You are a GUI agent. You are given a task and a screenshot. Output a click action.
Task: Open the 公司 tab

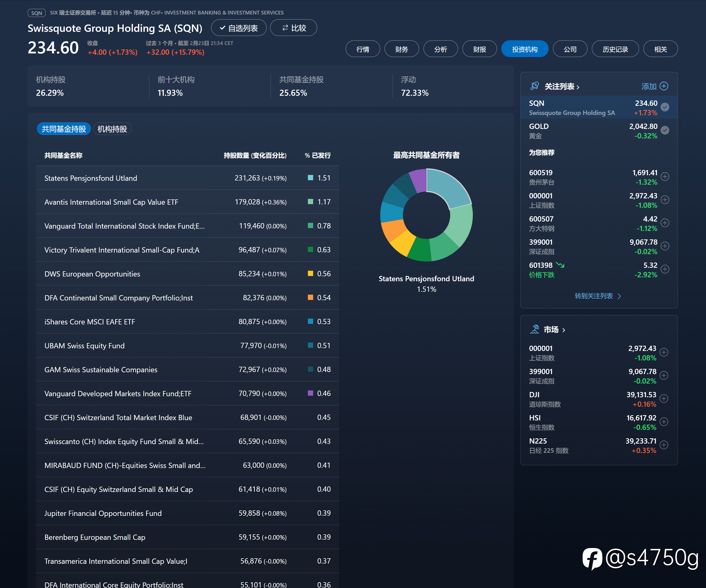(x=570, y=49)
